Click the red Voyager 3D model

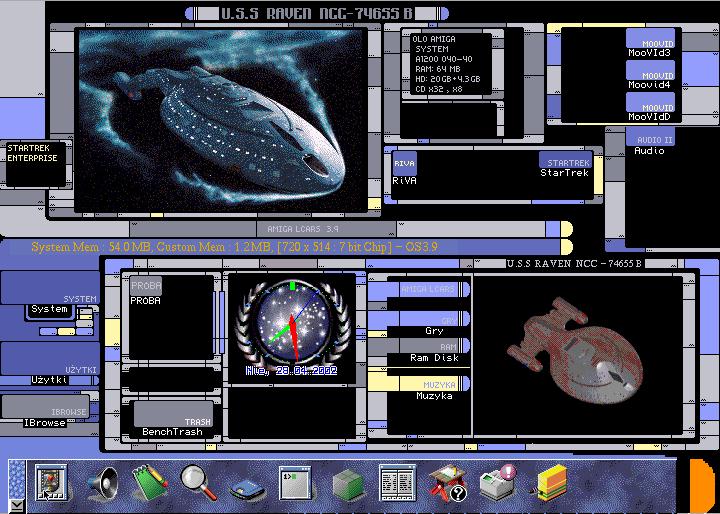(x=575, y=351)
